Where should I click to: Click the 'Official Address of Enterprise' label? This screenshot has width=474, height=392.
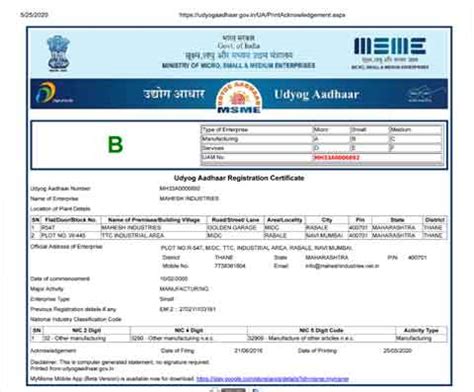click(x=66, y=247)
